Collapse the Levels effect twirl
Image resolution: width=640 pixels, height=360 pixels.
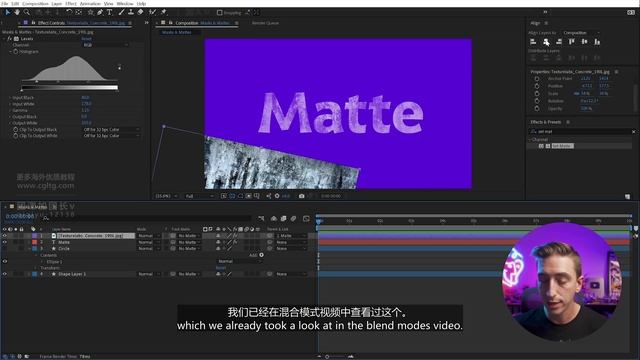pyautogui.click(x=4, y=39)
